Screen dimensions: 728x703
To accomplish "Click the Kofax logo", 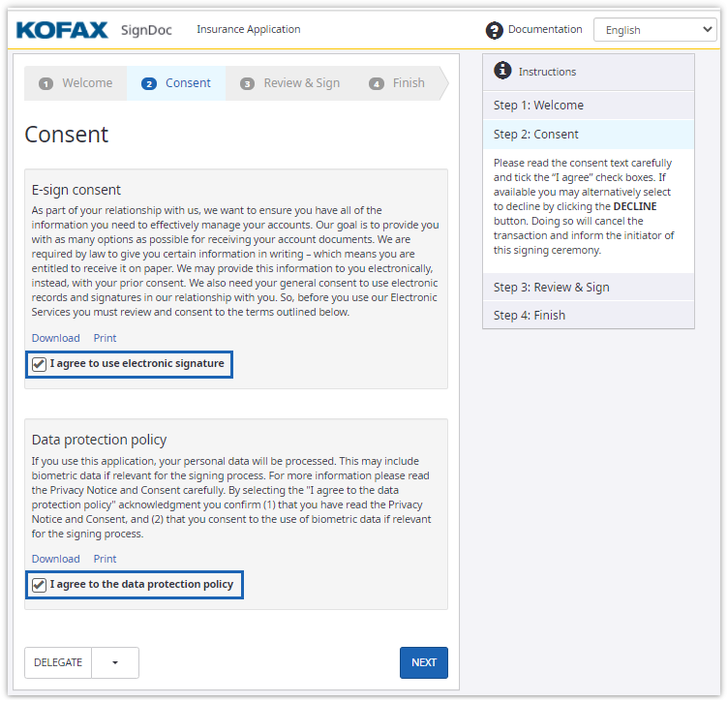I will point(62,30).
